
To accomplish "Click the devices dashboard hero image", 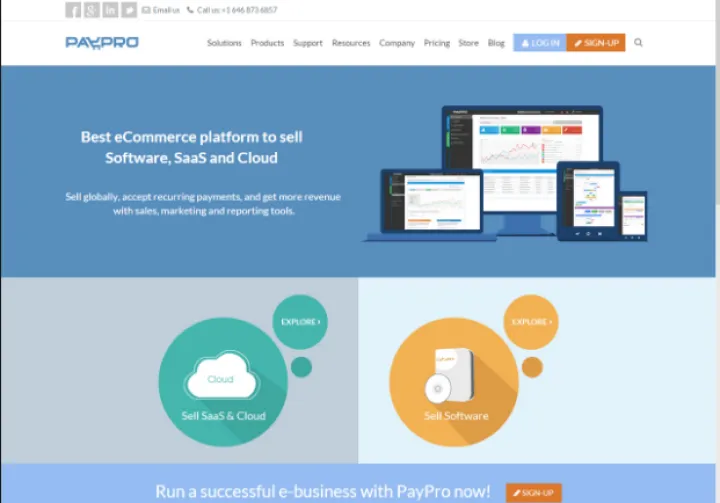I will pyautogui.click(x=506, y=174).
